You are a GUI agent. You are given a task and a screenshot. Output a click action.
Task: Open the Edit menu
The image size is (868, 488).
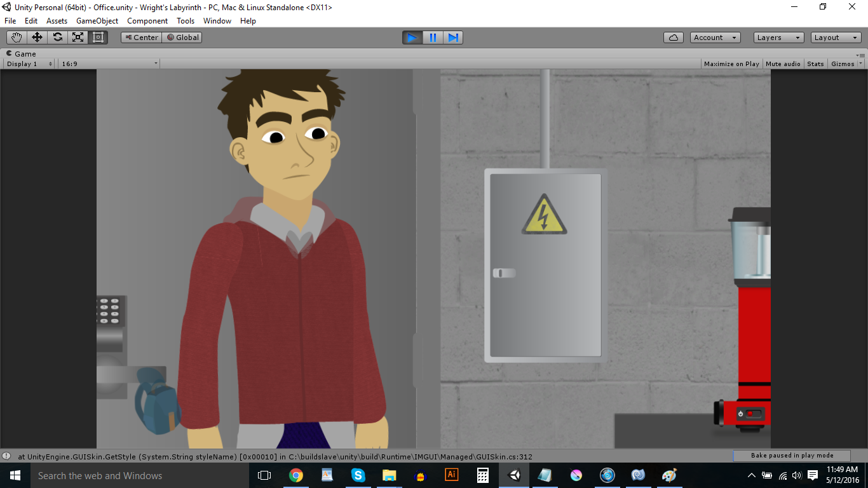click(x=31, y=21)
